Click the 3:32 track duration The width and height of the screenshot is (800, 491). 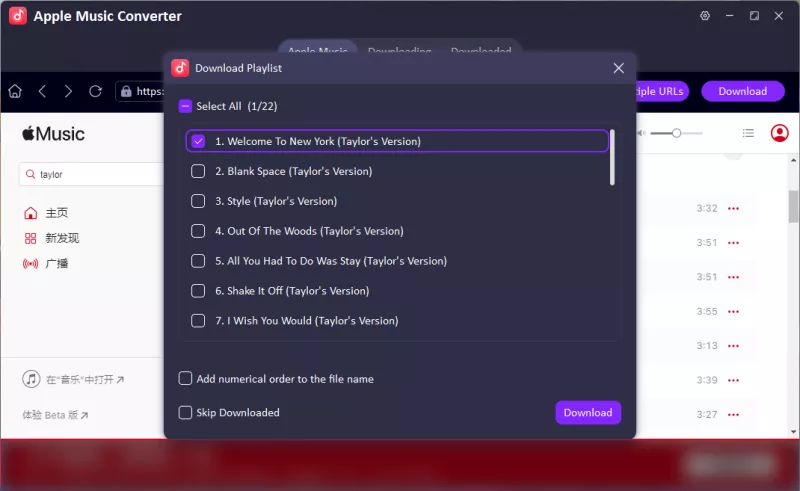[x=707, y=209]
